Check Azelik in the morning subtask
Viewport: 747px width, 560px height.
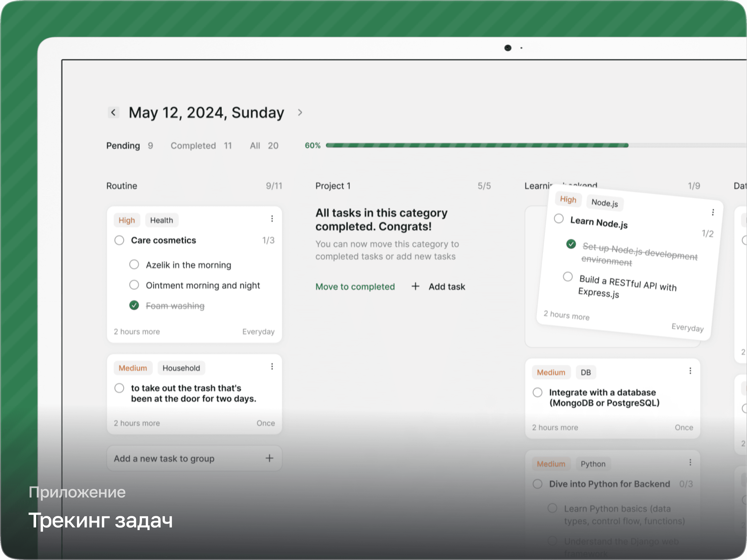[134, 264]
